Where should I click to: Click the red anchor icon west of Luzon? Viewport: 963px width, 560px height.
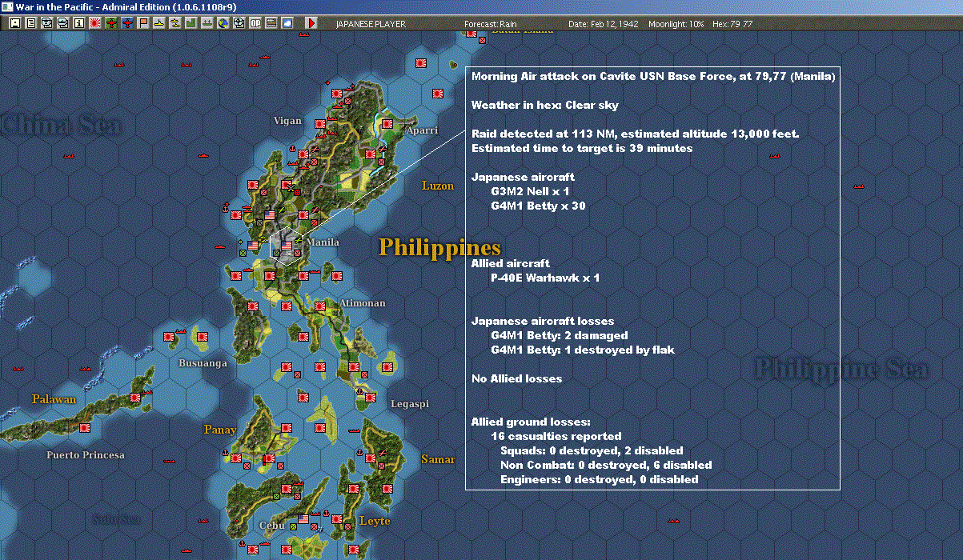click(225, 209)
